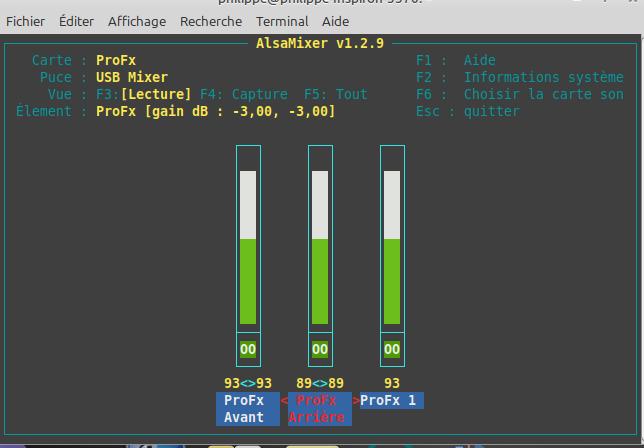
Task: Toggle mute box under ProFx 1 bar
Action: (392, 349)
